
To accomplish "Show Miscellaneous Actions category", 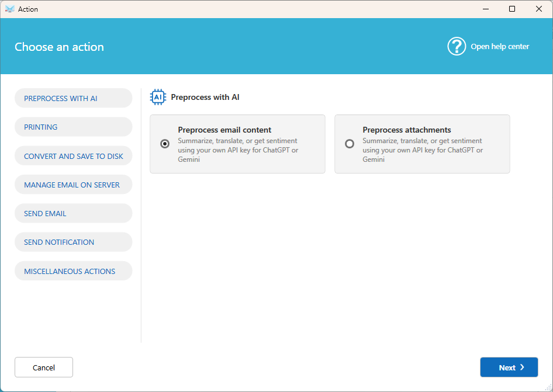I will 73,271.
